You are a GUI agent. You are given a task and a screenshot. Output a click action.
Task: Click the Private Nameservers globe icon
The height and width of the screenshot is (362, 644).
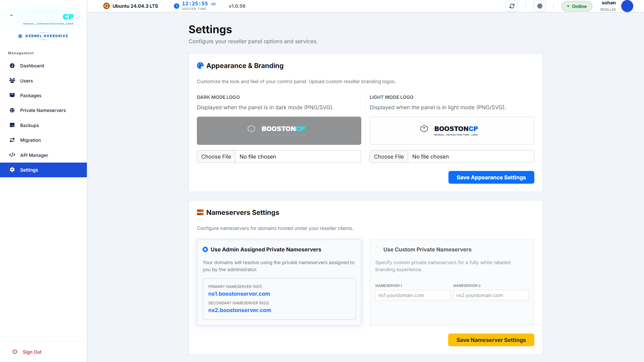coord(12,110)
